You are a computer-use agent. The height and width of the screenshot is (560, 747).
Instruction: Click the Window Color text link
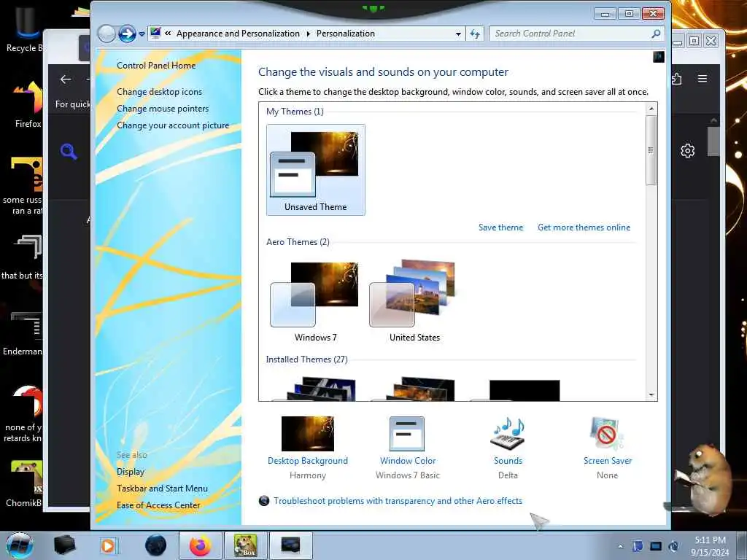coord(408,461)
